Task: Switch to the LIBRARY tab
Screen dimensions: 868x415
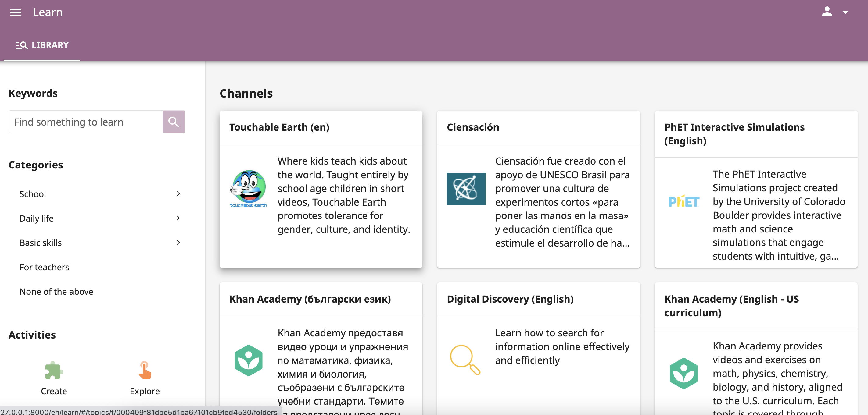Action: tap(42, 45)
